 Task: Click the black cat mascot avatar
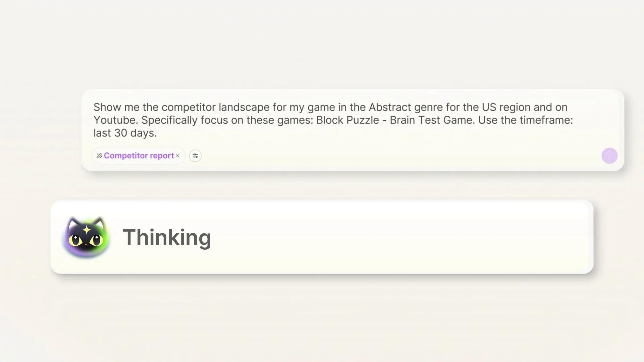coord(86,237)
